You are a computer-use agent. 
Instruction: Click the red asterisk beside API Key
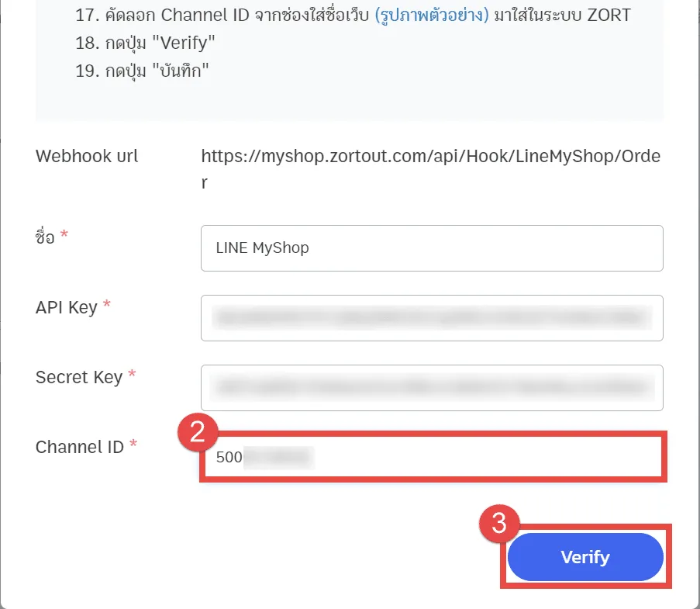(x=106, y=305)
